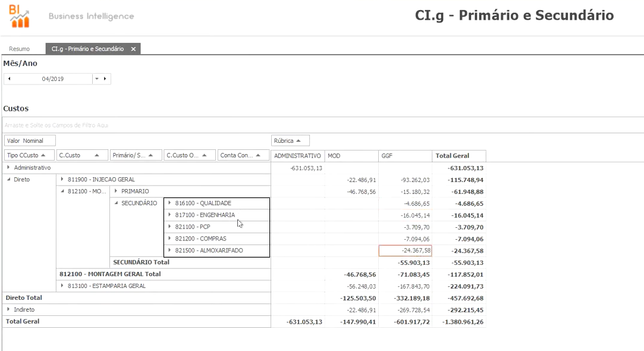The height and width of the screenshot is (351, 644).
Task: Expand 817100 - ENGENHARIA row
Action: click(x=169, y=215)
